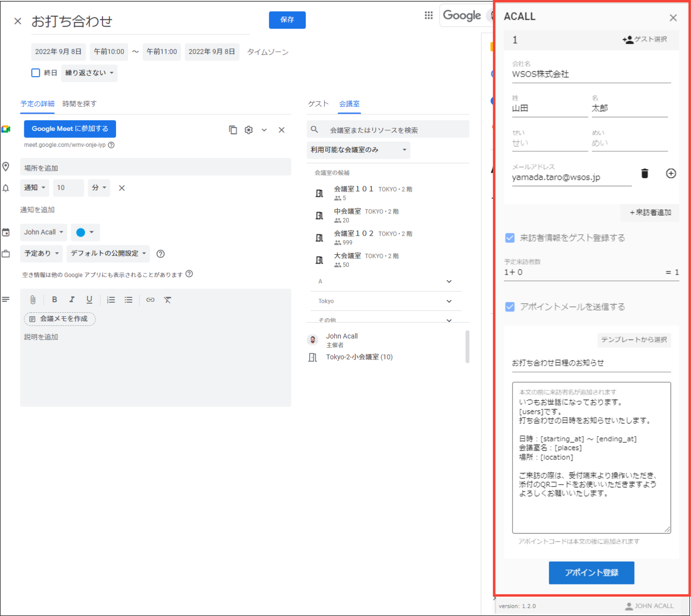Check the 終日 all-day checkbox
The width and height of the screenshot is (691, 616).
[x=35, y=73]
